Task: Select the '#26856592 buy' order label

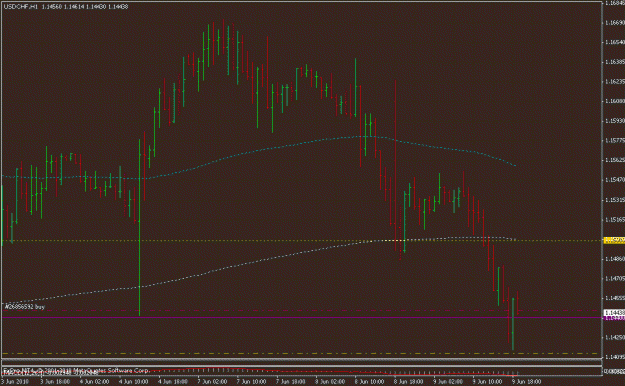Action: [x=25, y=307]
